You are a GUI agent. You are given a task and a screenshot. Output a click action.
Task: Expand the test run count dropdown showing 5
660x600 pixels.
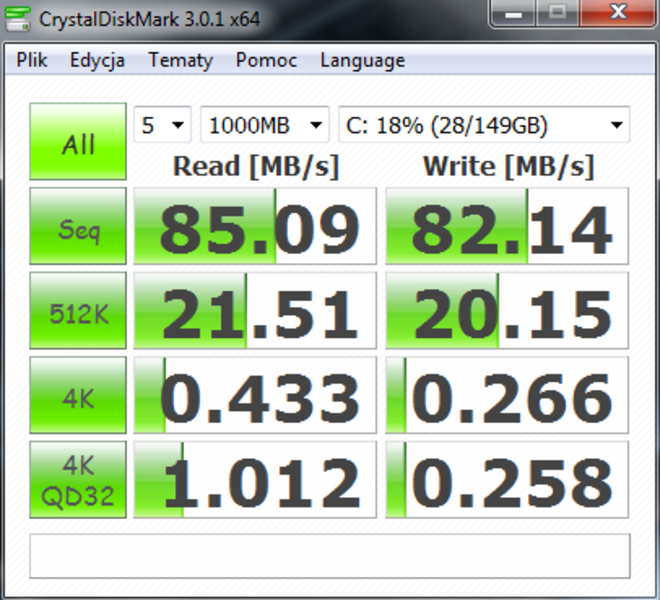[163, 126]
